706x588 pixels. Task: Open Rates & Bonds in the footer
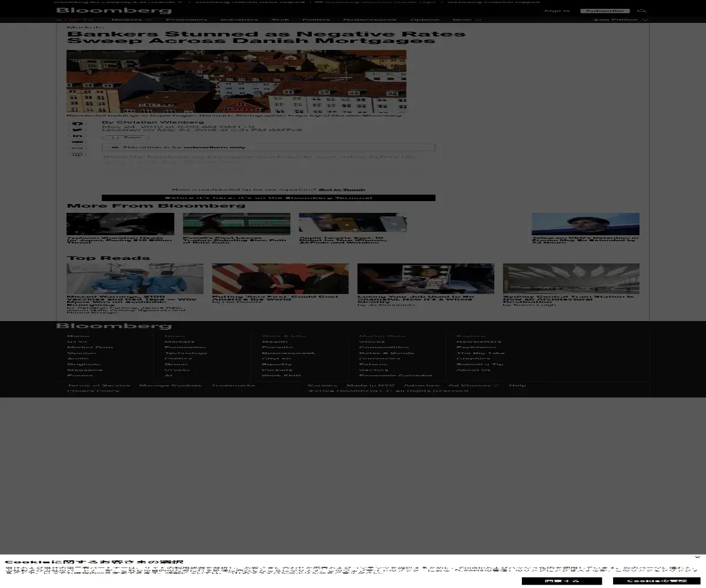pyautogui.click(x=387, y=353)
